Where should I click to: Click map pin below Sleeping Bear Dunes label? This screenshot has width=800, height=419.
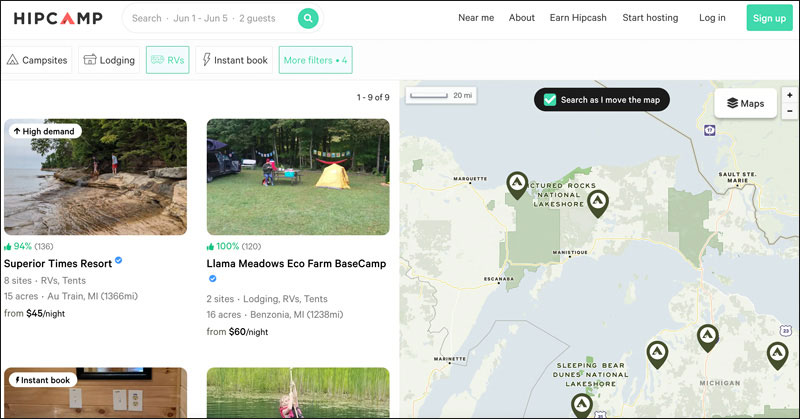581,405
